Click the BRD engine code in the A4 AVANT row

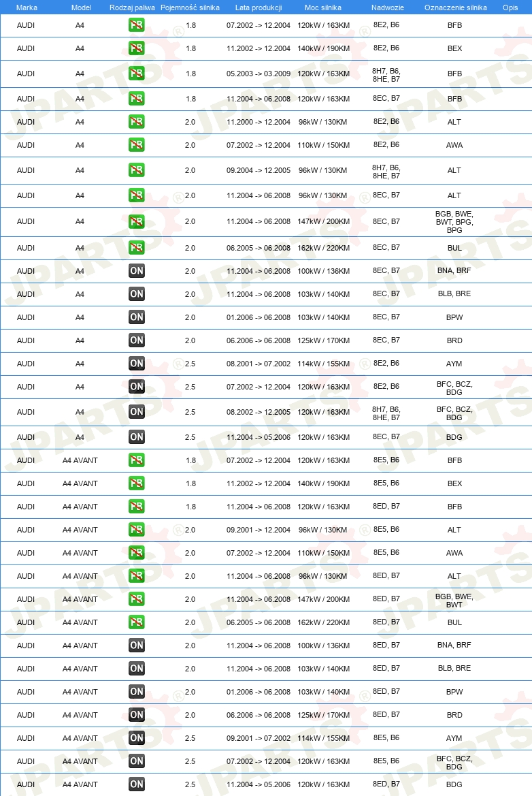coord(454,715)
